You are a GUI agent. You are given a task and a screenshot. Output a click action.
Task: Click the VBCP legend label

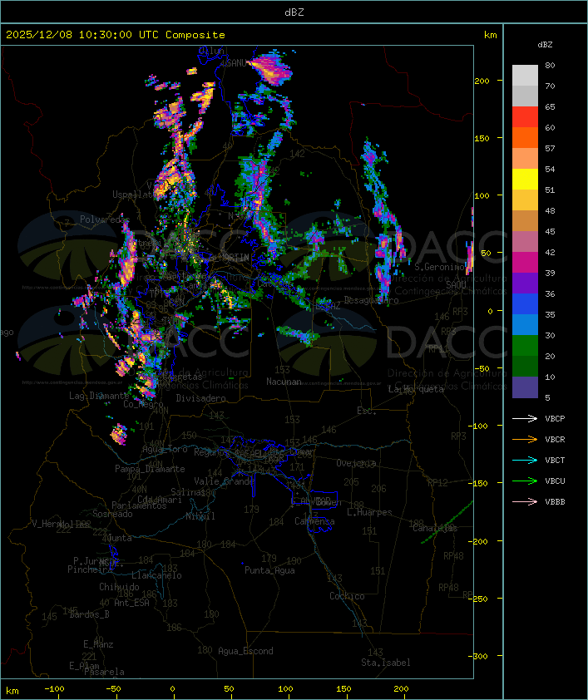[555, 419]
